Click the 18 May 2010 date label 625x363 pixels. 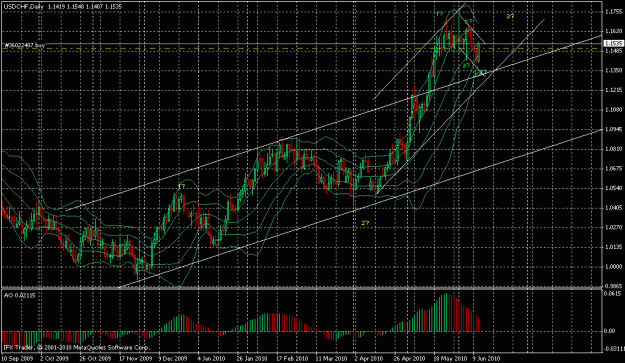click(450, 358)
